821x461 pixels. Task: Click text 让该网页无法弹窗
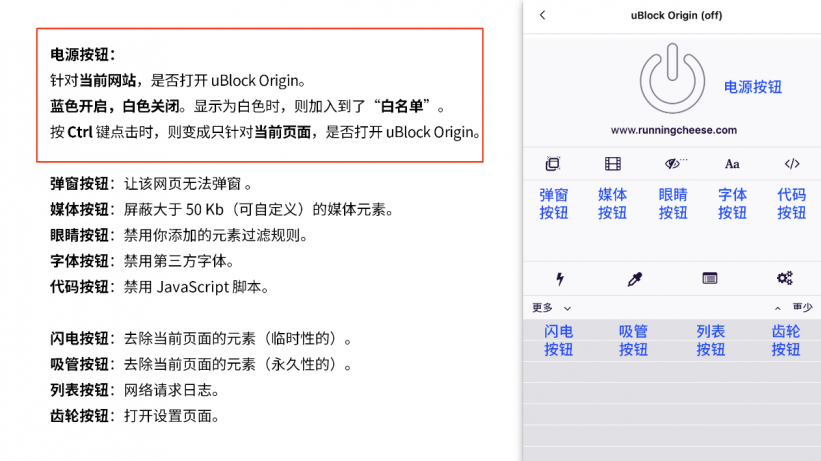point(182,184)
